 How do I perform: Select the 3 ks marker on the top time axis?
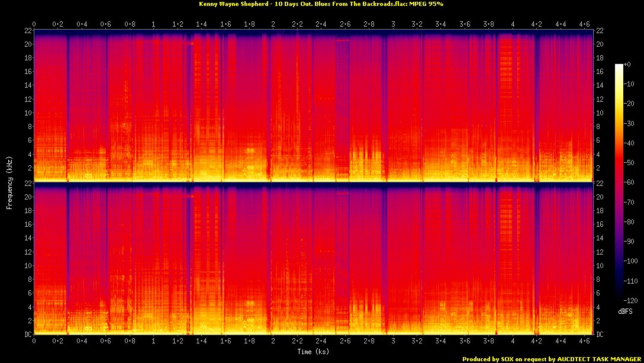click(x=393, y=24)
